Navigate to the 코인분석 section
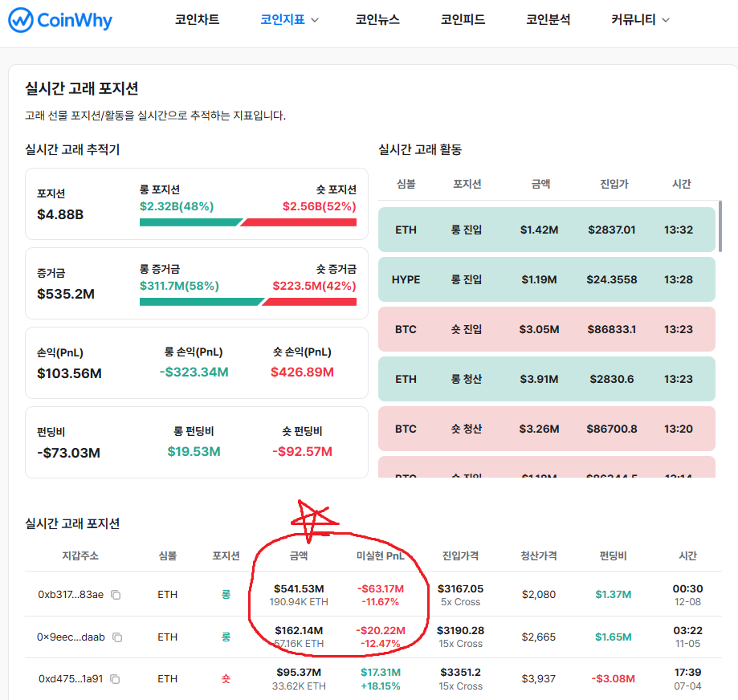This screenshot has height=700, width=738. point(548,20)
